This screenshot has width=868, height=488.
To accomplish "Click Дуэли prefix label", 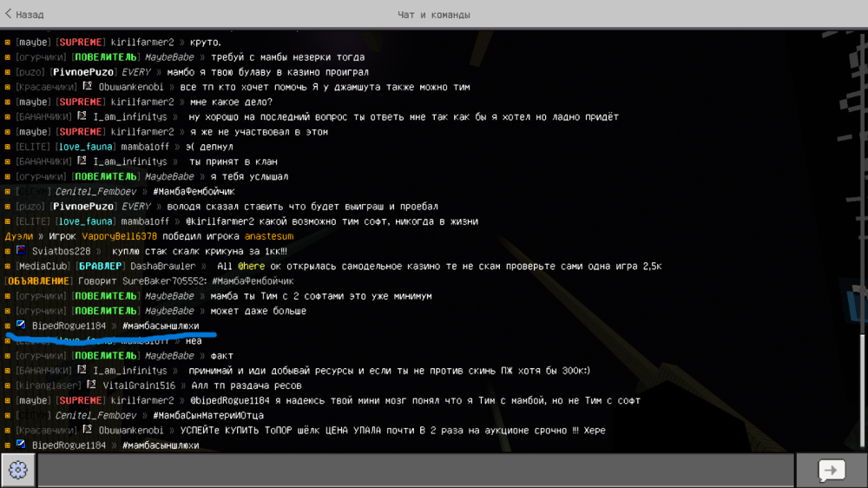I will pos(19,236).
